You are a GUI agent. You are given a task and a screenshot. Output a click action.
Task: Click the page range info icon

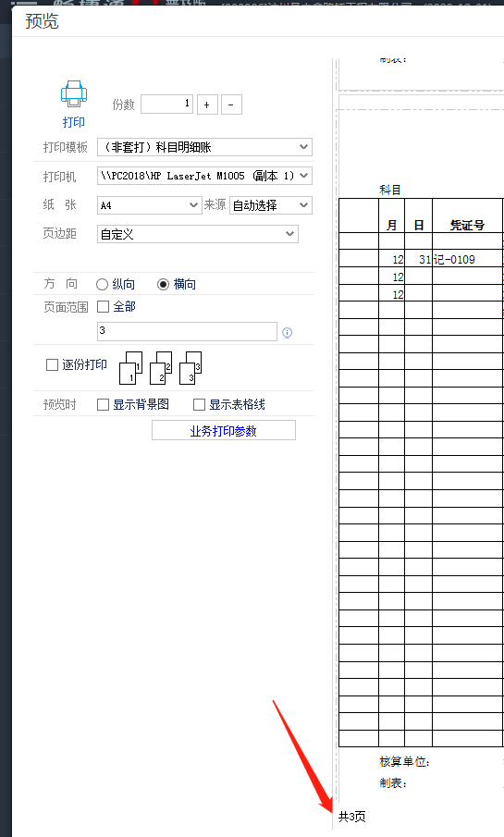[x=288, y=333]
